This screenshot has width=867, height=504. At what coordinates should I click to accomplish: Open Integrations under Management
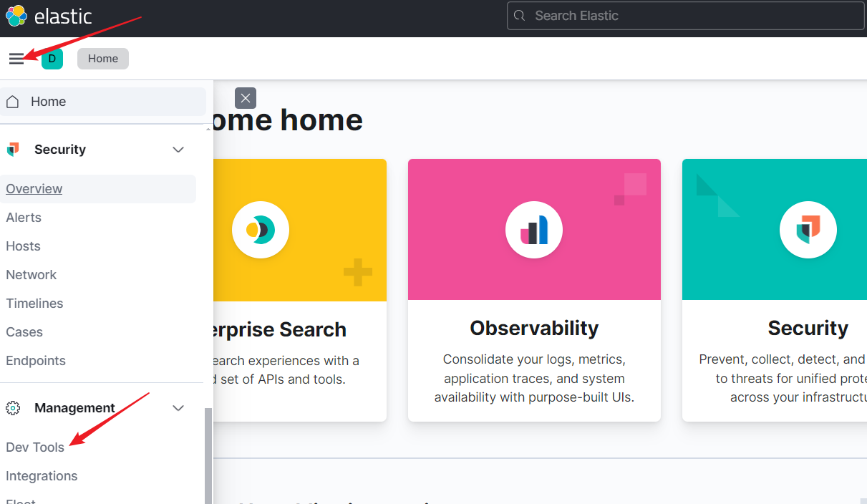(x=42, y=476)
